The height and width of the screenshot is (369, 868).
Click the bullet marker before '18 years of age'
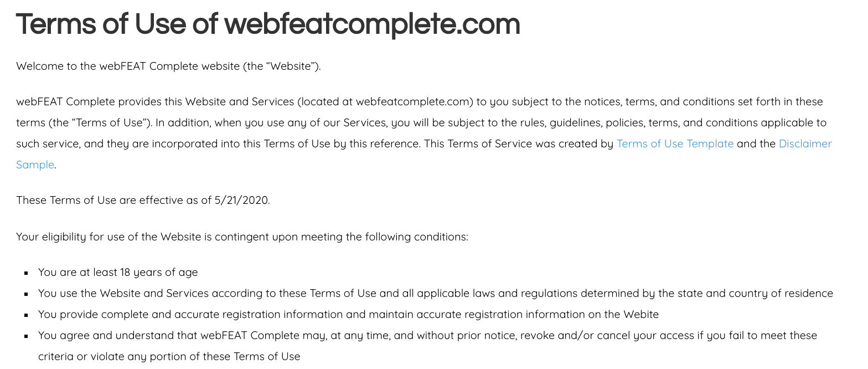pyautogui.click(x=26, y=273)
